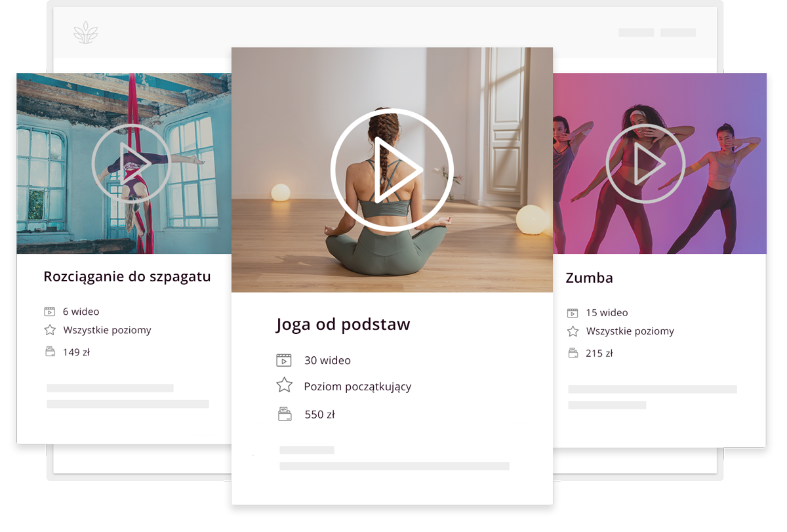Screen dimensions: 787x532
Task: Click video icon next to 6 wideo
Action: coord(50,312)
